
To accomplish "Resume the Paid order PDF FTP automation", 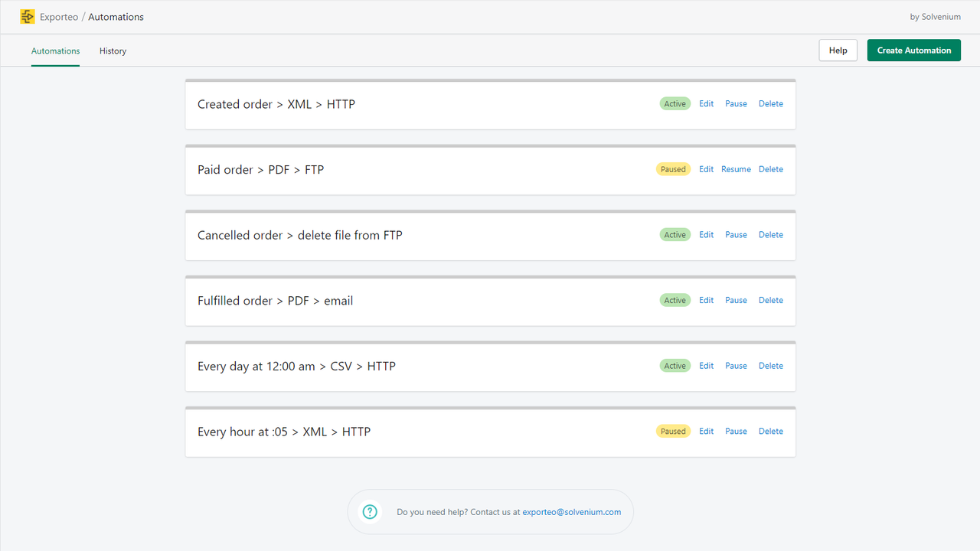I will coord(736,169).
